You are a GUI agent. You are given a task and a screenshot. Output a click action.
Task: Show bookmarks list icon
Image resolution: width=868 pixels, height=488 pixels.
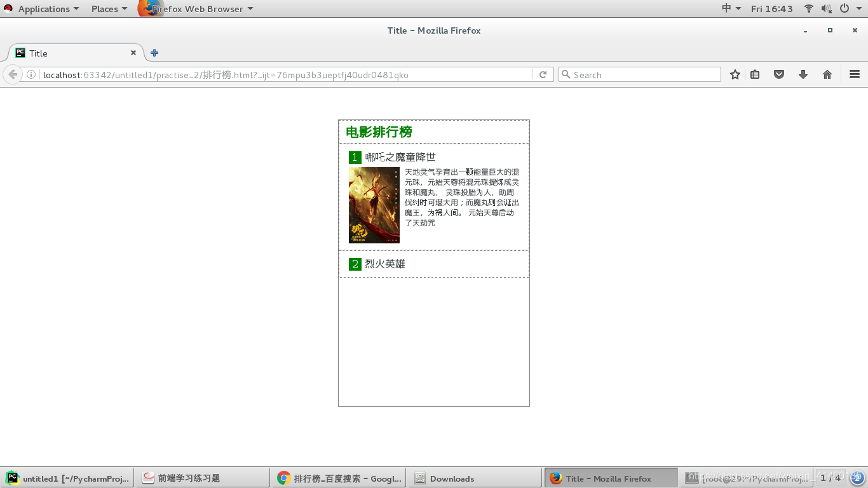point(755,75)
